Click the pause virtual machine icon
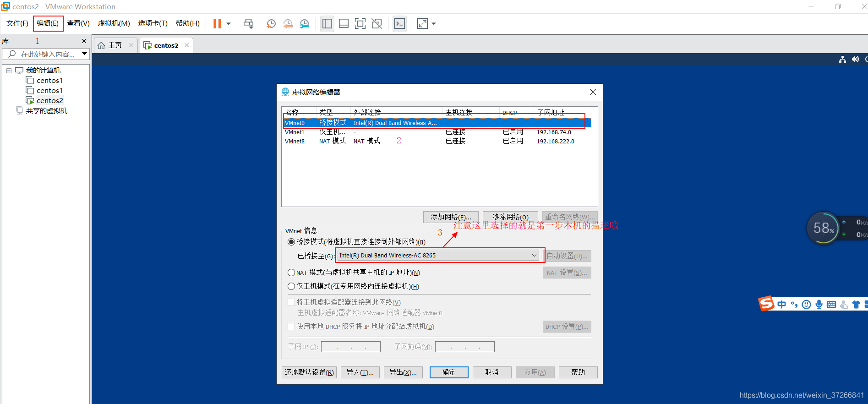Image resolution: width=868 pixels, height=404 pixels. [x=217, y=23]
